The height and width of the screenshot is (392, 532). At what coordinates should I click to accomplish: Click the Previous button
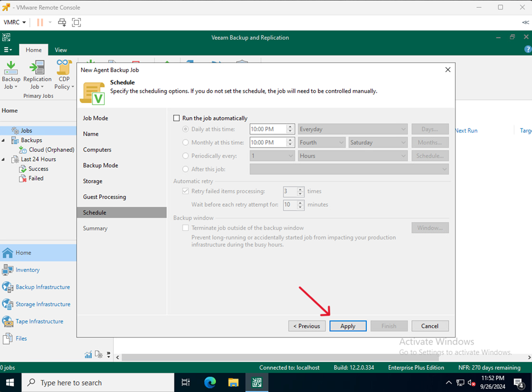click(x=307, y=326)
